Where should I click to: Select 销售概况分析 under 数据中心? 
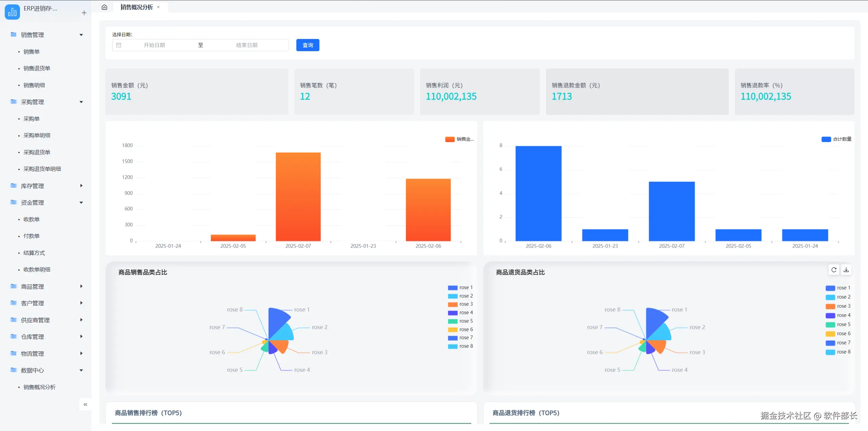(39, 387)
